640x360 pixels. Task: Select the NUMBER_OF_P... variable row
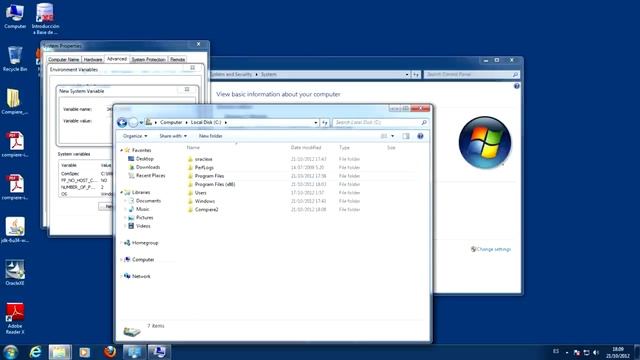click(x=86, y=187)
